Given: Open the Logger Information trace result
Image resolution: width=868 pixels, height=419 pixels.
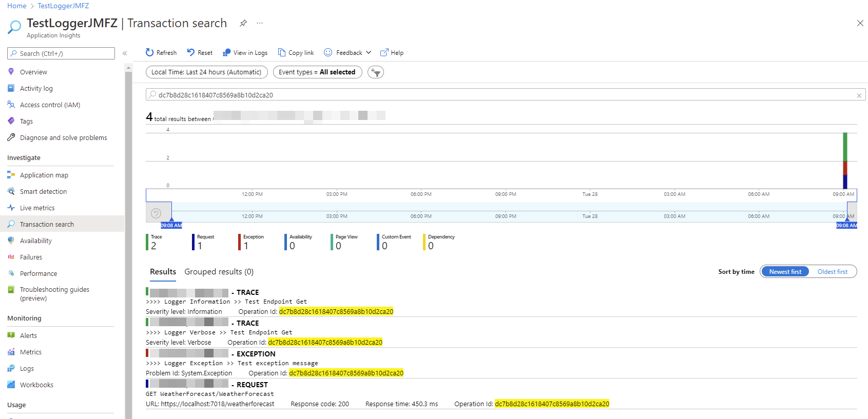Looking at the screenshot, I should tap(501, 302).
